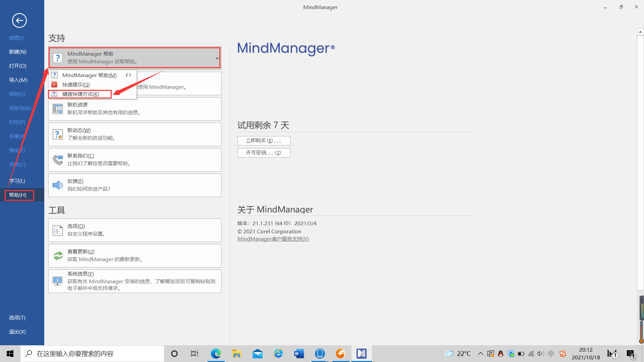The image size is (644, 362).
Task: Click the 查看更新 green refresh icon
Action: [x=58, y=256]
